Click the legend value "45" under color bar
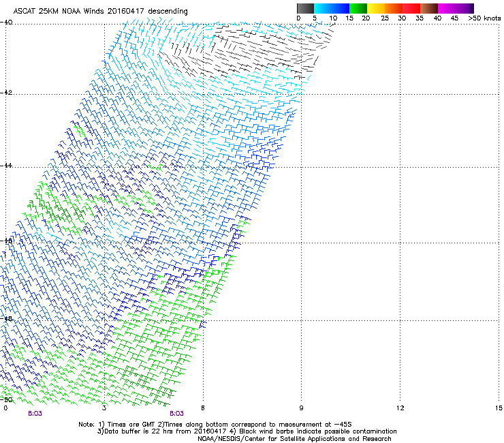Viewport: 504px width, 443px height. click(x=454, y=18)
